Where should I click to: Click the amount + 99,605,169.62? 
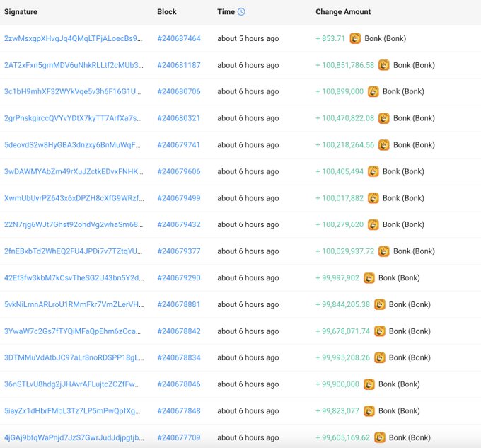click(342, 438)
